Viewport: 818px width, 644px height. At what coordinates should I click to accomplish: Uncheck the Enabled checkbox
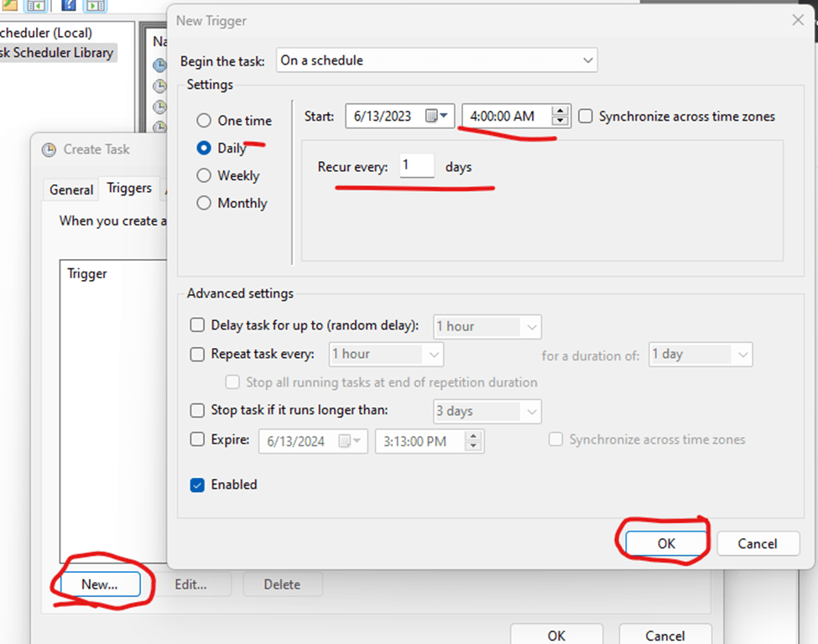tap(198, 485)
